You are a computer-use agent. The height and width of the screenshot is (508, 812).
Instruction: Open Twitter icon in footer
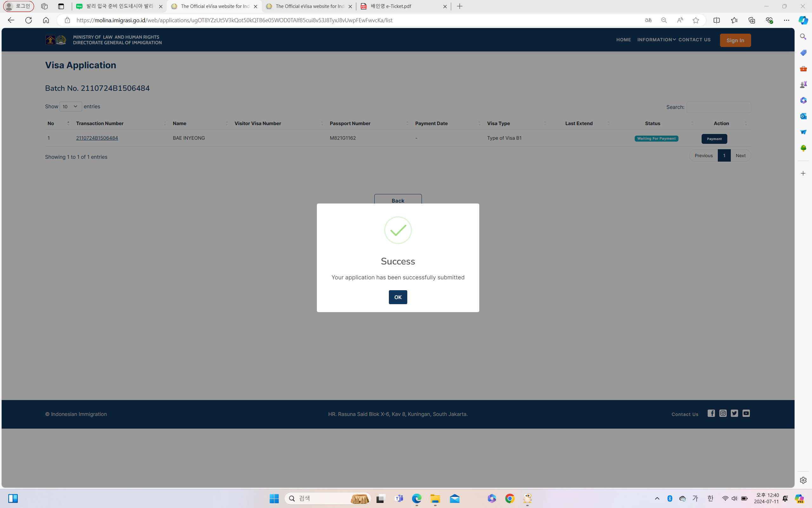[734, 413]
